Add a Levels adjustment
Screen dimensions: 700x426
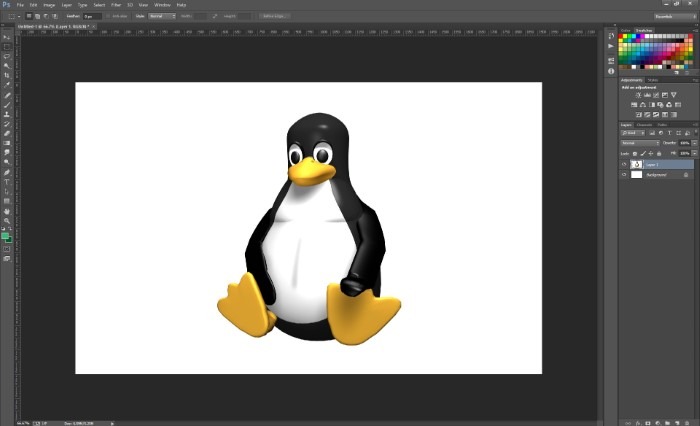tap(647, 95)
